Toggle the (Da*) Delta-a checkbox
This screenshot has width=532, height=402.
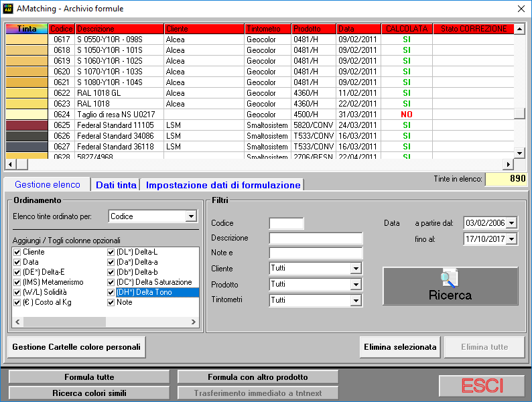111,262
